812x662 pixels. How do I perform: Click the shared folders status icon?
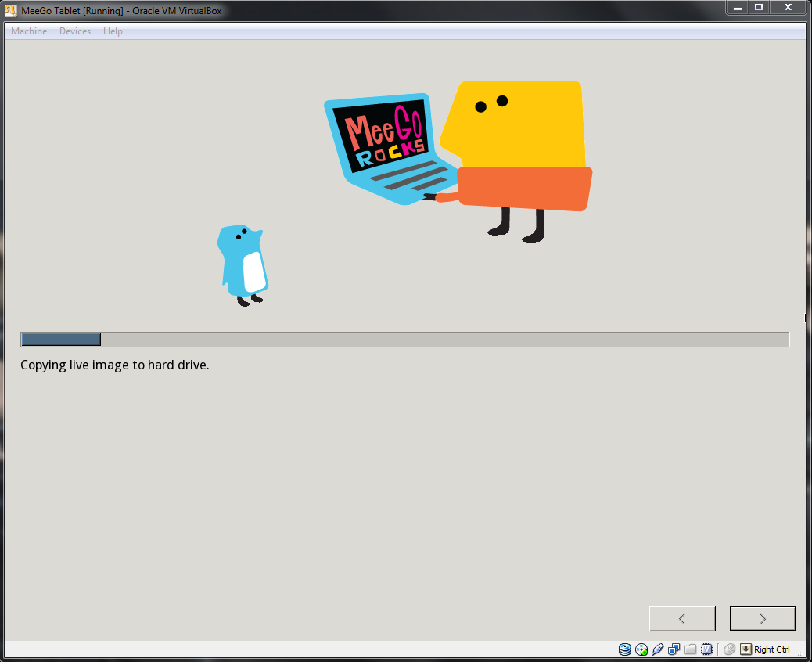click(690, 649)
